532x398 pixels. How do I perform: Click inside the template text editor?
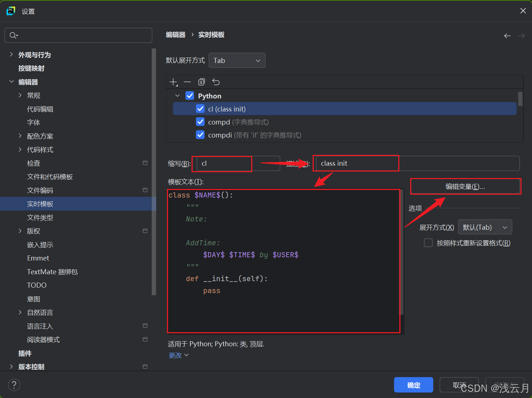point(284,261)
